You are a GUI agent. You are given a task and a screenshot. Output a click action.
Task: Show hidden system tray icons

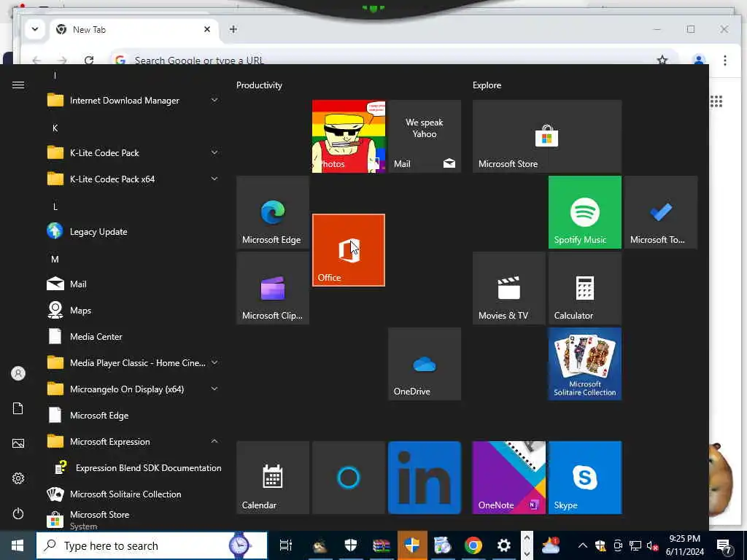tap(583, 545)
